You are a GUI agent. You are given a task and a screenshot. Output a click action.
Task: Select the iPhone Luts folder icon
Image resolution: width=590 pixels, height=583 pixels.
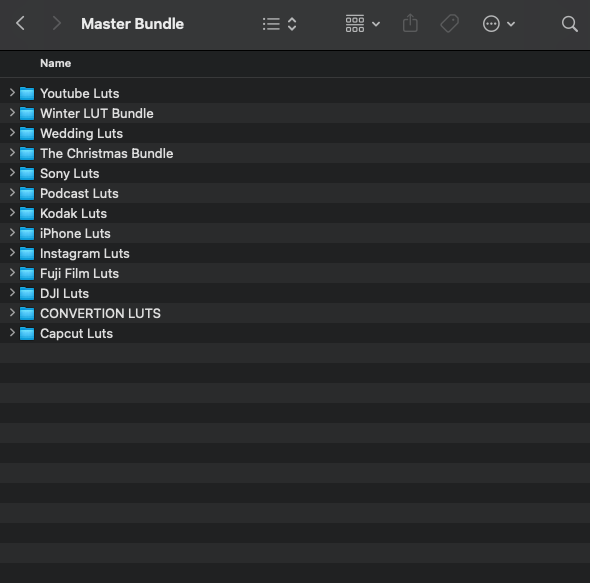[x=27, y=233]
